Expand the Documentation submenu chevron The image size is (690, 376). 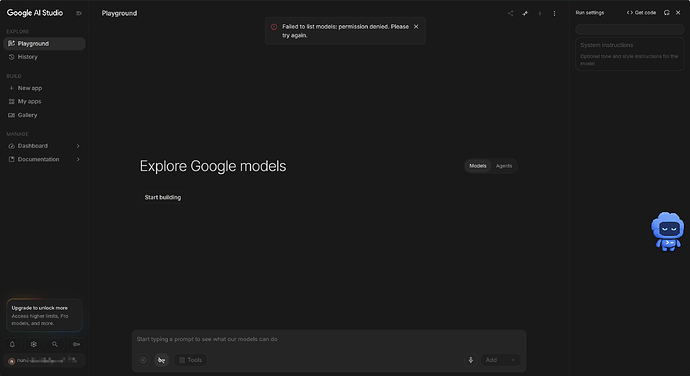click(x=78, y=159)
